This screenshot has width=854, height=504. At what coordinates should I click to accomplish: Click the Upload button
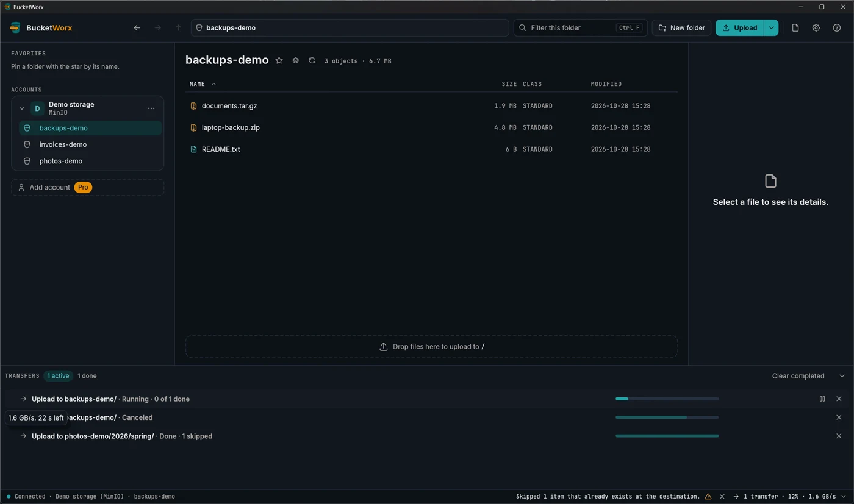pyautogui.click(x=740, y=28)
